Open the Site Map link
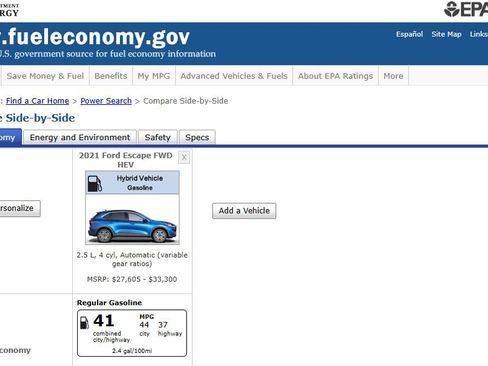Viewport: 488px width, 366px height. [446, 34]
